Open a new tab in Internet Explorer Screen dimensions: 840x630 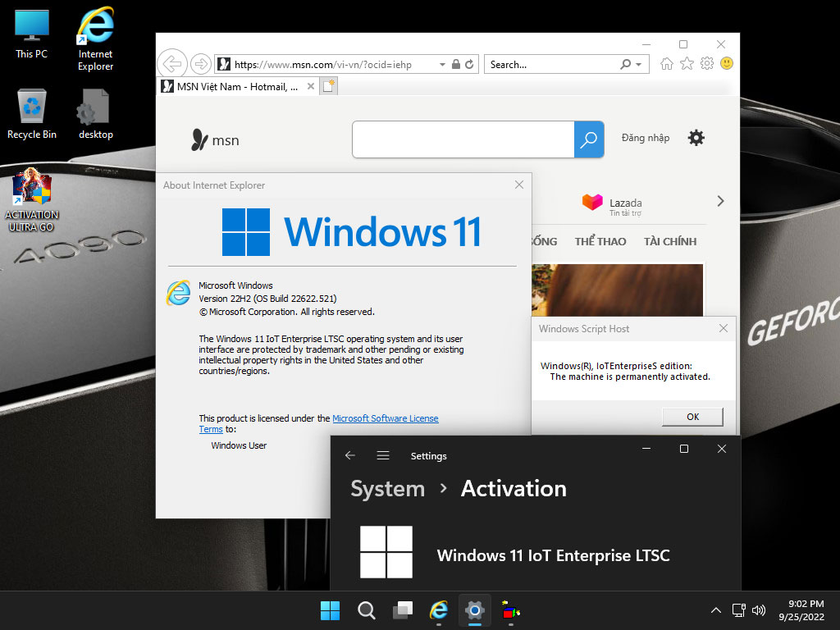[328, 86]
